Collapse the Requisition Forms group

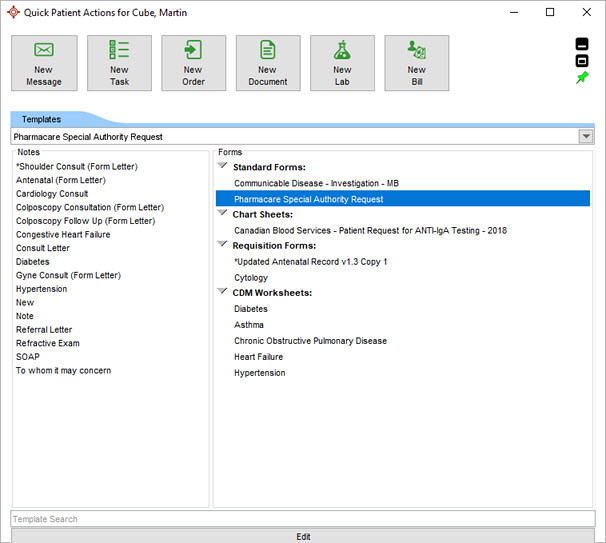point(224,245)
